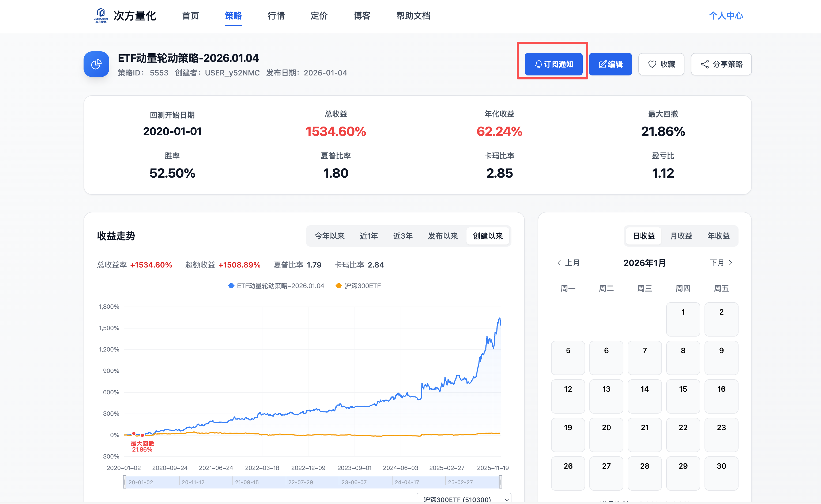Click the share icon on 分享策略
Image resolution: width=821 pixels, height=504 pixels.
tap(705, 64)
